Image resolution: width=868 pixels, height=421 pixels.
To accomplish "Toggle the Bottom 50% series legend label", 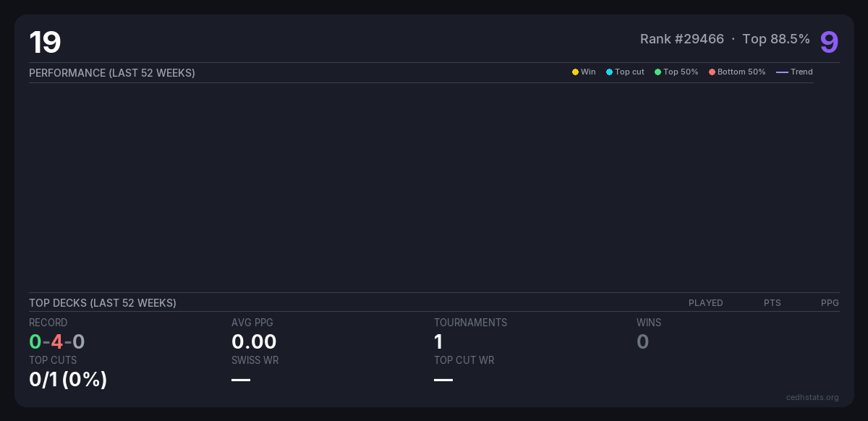I will tap(741, 72).
